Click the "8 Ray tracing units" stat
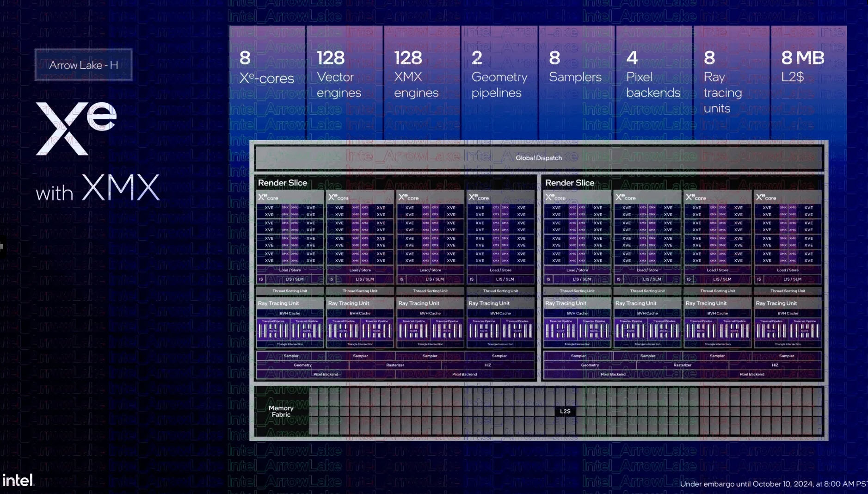This screenshot has width=868, height=494. coord(732,82)
